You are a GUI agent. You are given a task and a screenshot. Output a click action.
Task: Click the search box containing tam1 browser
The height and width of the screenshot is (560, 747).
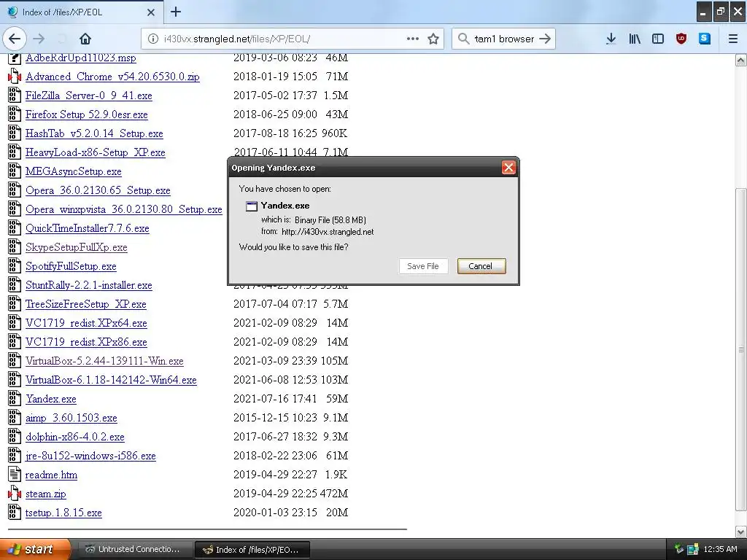point(503,39)
